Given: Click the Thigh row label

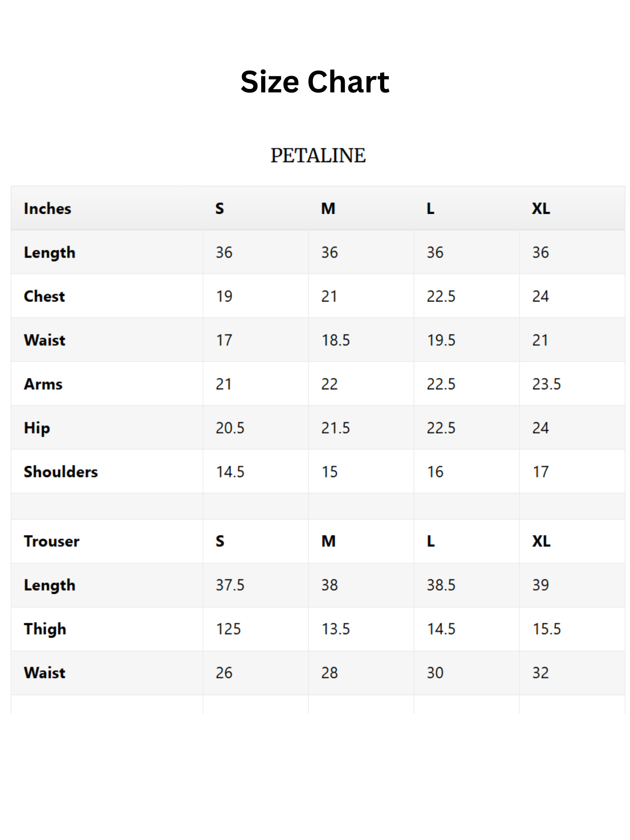Looking at the screenshot, I should click(x=45, y=629).
